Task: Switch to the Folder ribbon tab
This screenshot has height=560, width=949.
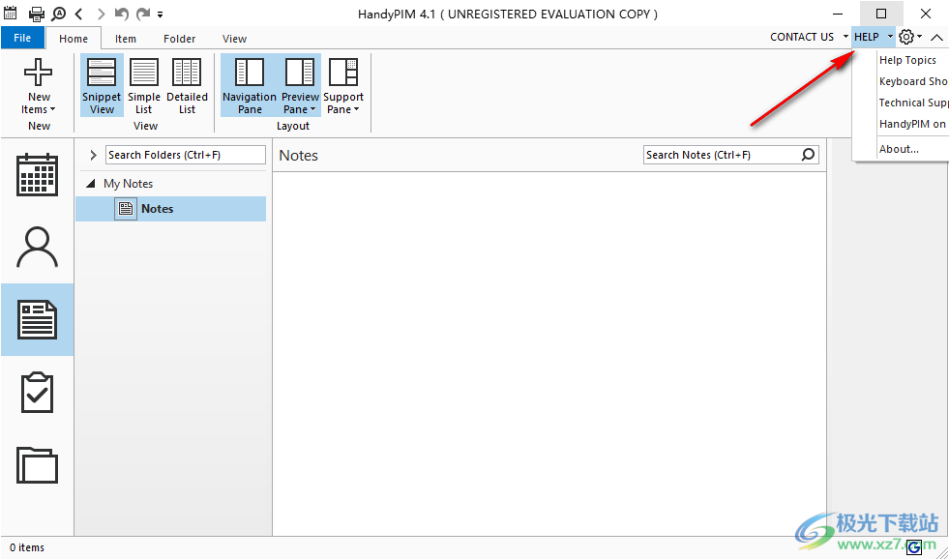Action: click(179, 38)
